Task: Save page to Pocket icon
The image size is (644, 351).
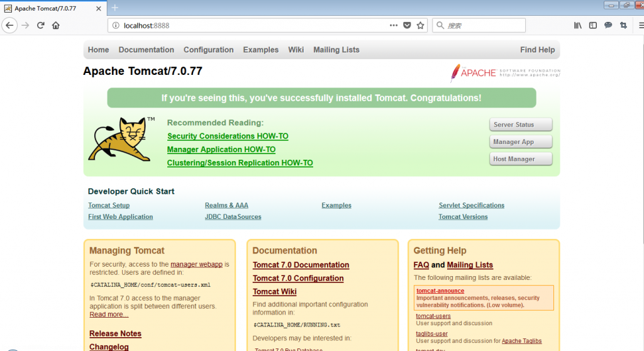Action: tap(407, 26)
